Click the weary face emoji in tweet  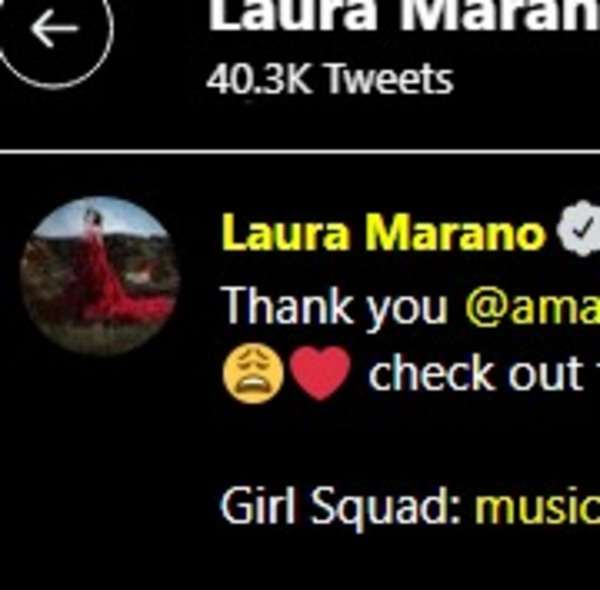(253, 376)
